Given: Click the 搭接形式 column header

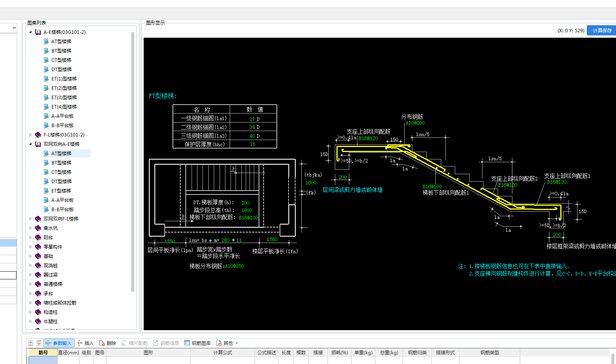Looking at the screenshot, I should tap(445, 353).
